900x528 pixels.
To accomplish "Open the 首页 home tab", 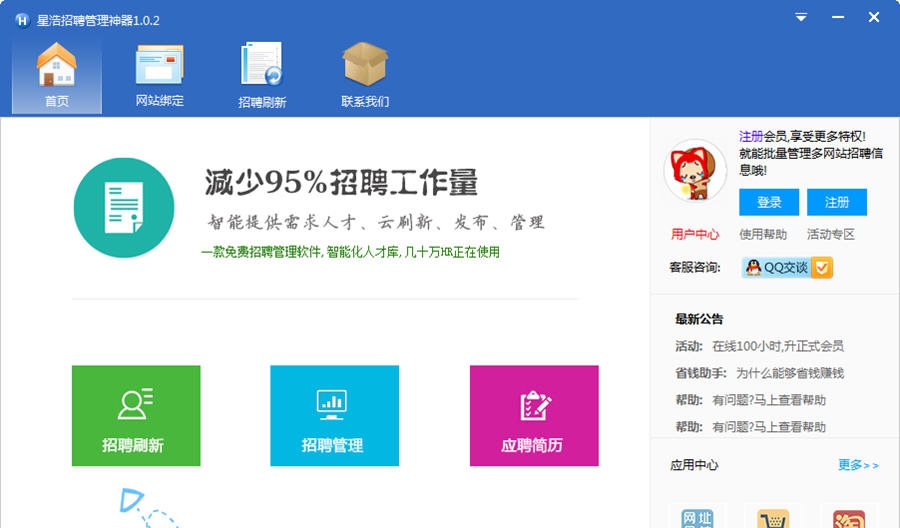I will click(57, 76).
